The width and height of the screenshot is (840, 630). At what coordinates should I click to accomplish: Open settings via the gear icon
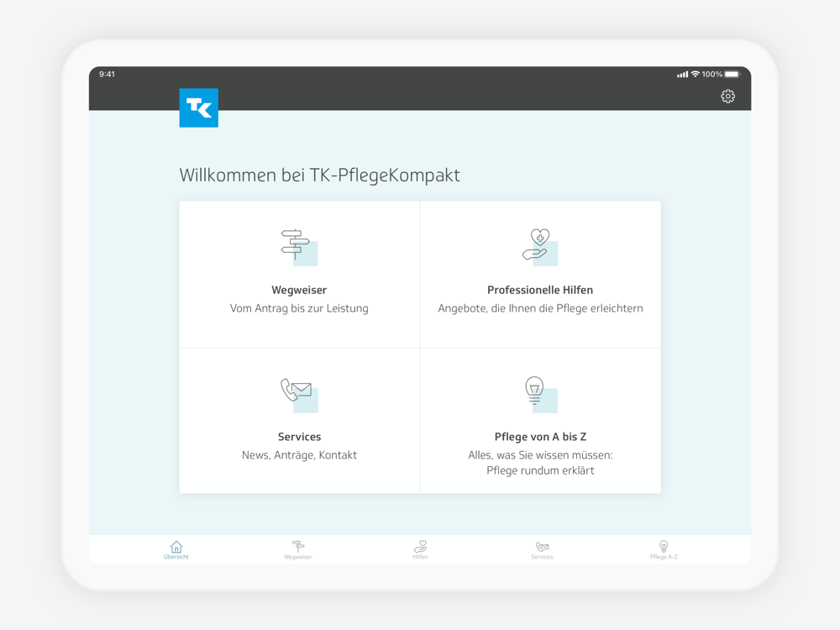point(727,97)
